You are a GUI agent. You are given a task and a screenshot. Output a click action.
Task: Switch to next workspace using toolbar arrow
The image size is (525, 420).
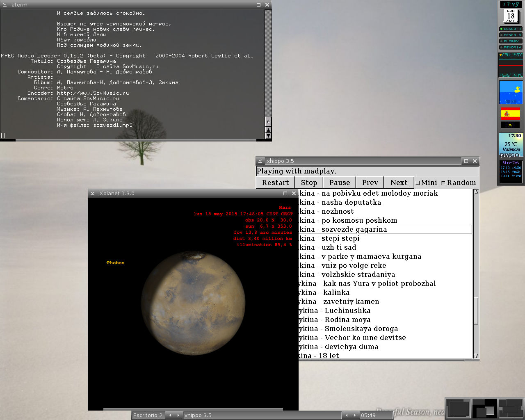(178, 415)
